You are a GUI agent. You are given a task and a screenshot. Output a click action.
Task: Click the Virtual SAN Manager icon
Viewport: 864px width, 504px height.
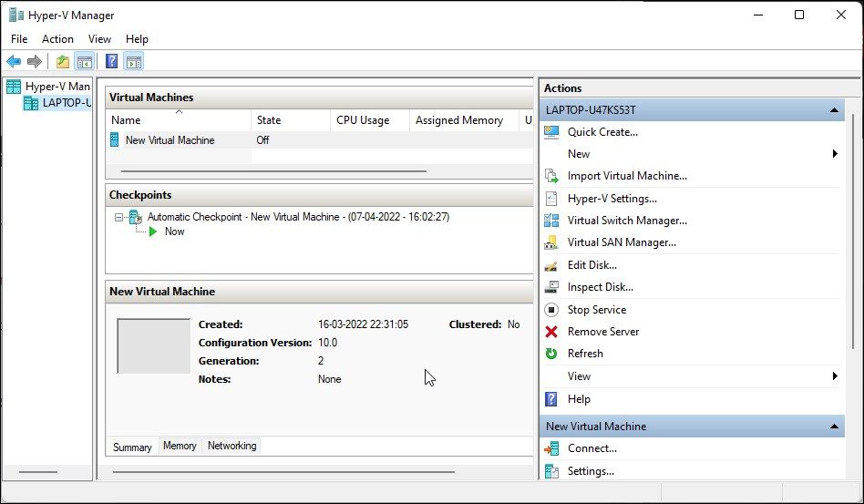[x=551, y=242]
